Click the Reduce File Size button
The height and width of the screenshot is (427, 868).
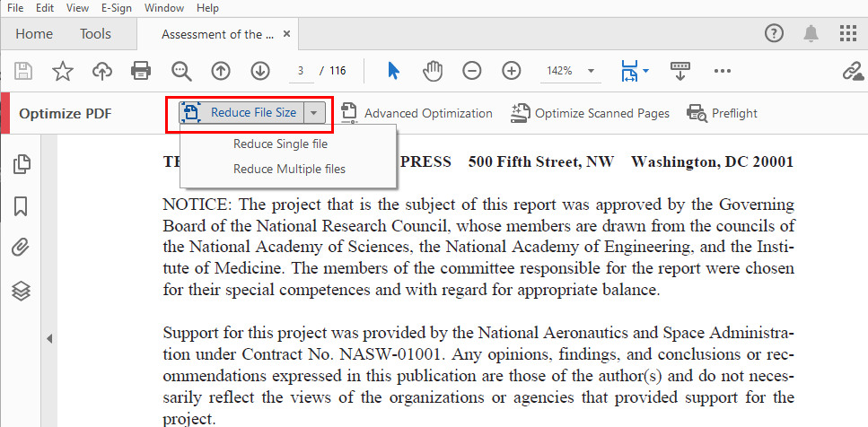pyautogui.click(x=241, y=113)
